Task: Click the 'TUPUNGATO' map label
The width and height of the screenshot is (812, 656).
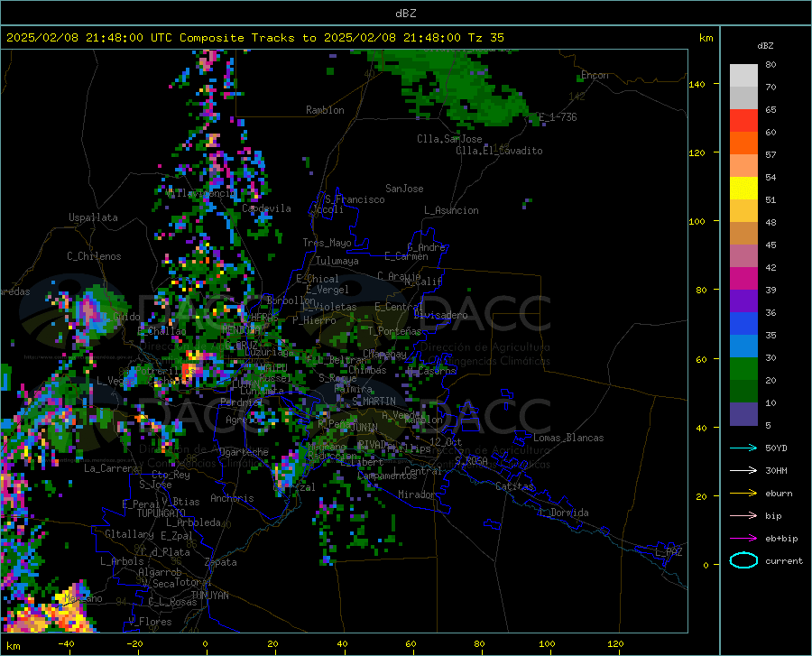Action: [x=161, y=513]
